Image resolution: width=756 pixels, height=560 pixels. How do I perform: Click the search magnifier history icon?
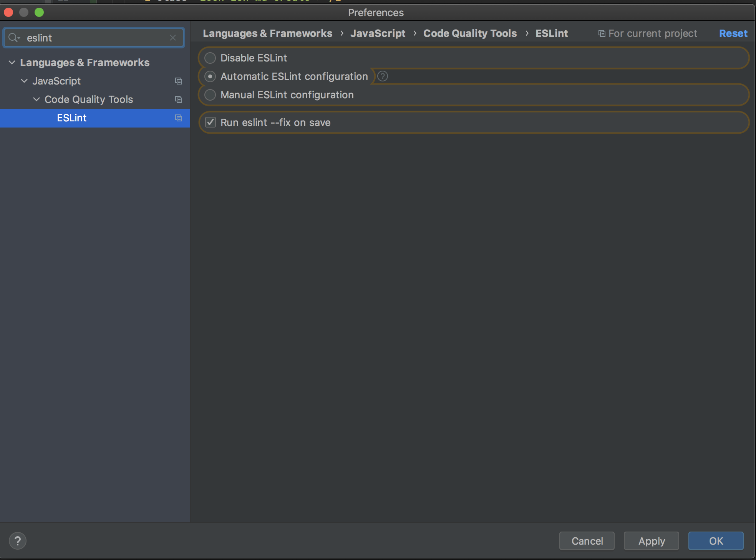click(x=14, y=38)
